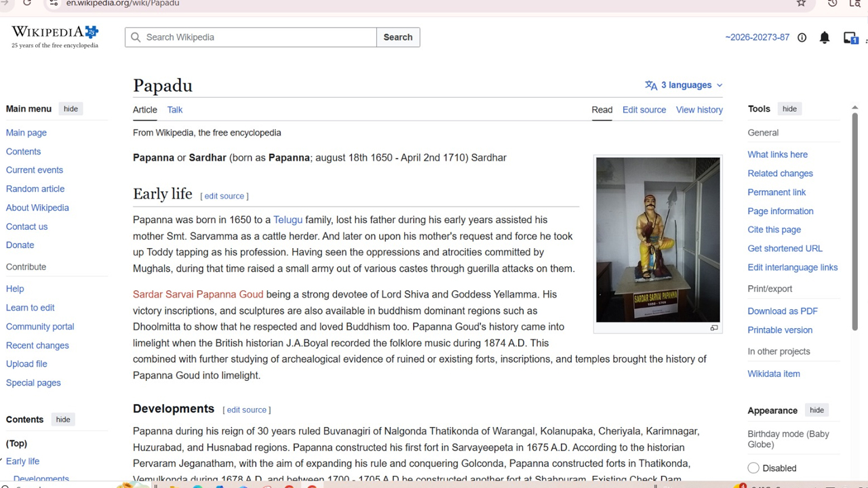Image resolution: width=868 pixels, height=488 pixels.
Task: Open the View history tab
Action: (699, 110)
